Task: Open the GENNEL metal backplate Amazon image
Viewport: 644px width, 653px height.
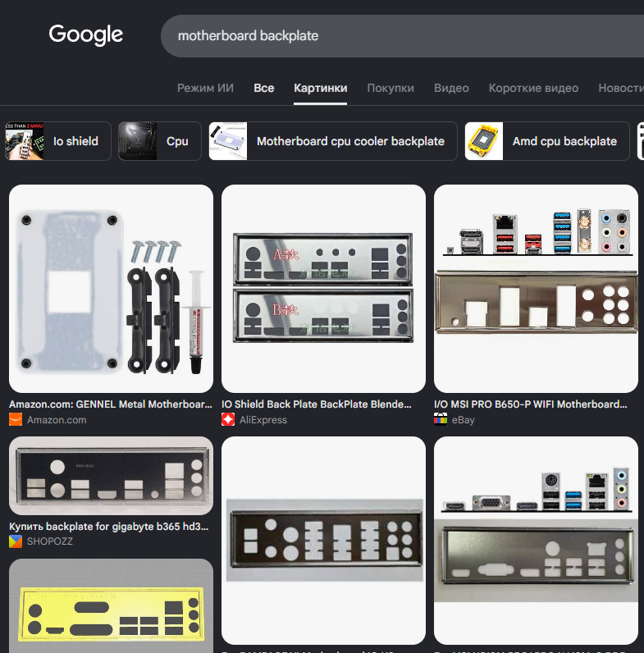Action: (111, 289)
